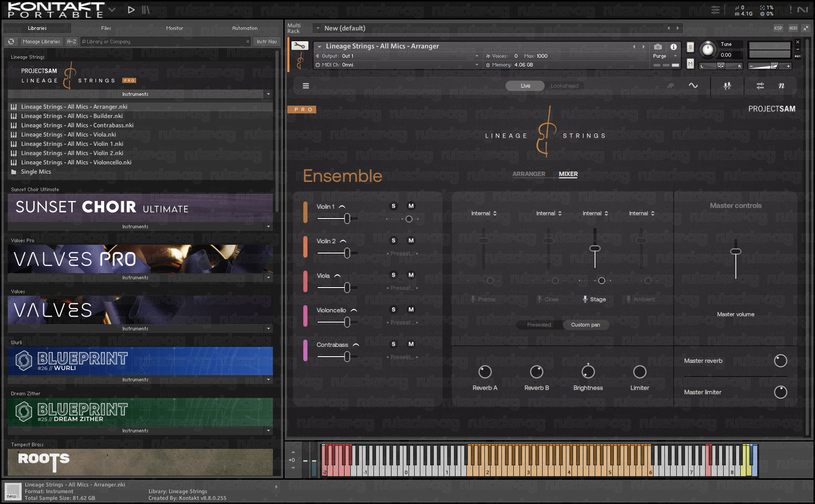
Task: Expand Contrabass articulation chevron
Action: [356, 345]
